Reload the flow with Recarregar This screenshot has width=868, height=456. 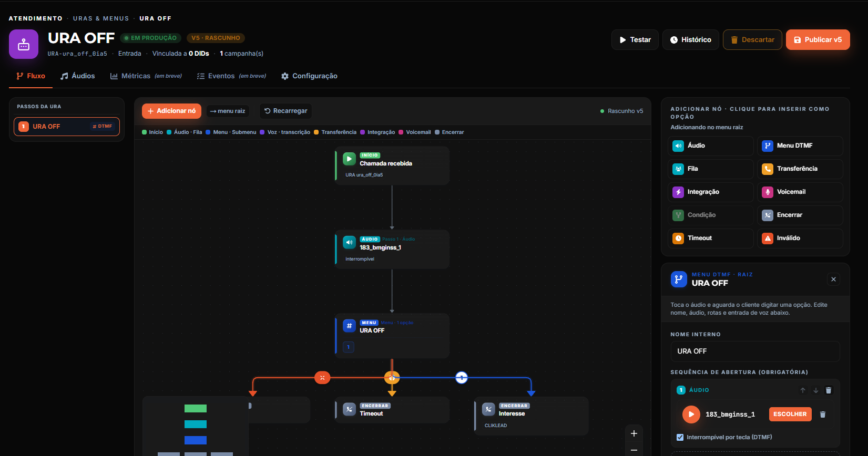tap(285, 111)
